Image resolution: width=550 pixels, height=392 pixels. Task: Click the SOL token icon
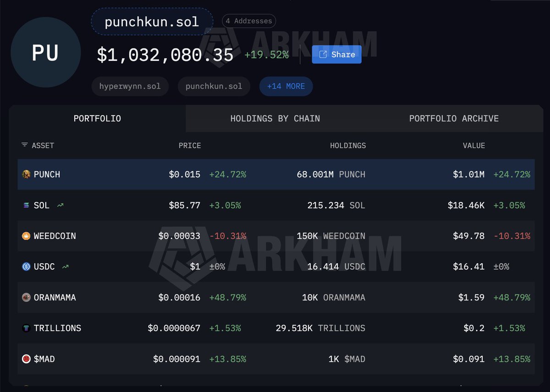26,205
